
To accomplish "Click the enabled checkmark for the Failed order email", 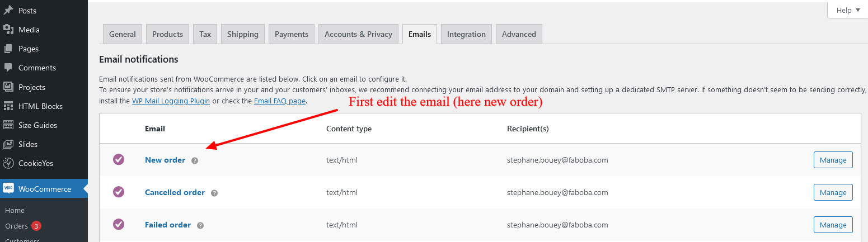I will (119, 225).
